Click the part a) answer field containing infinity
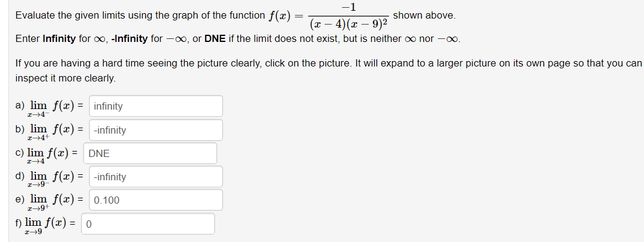This screenshot has width=644, height=242. click(156, 106)
